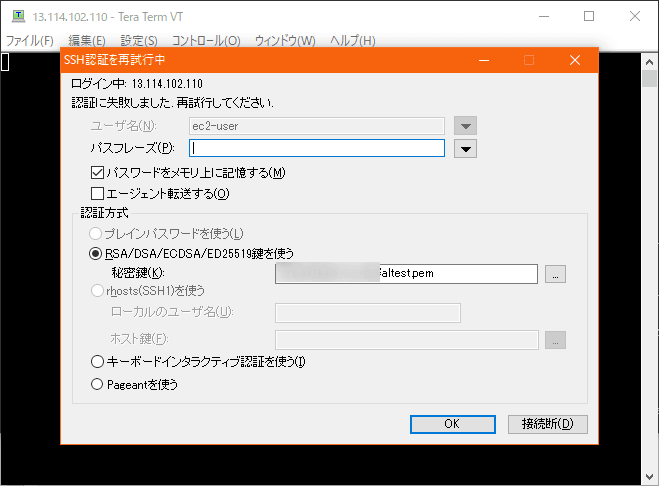Minimize the SSH authentication dialog
659x486 pixels.
tap(484, 60)
